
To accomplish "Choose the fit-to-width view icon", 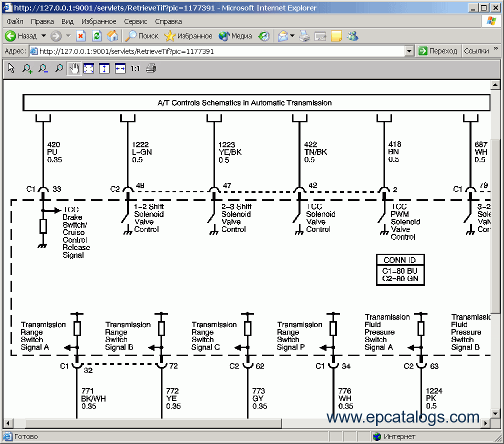I will [x=120, y=69].
